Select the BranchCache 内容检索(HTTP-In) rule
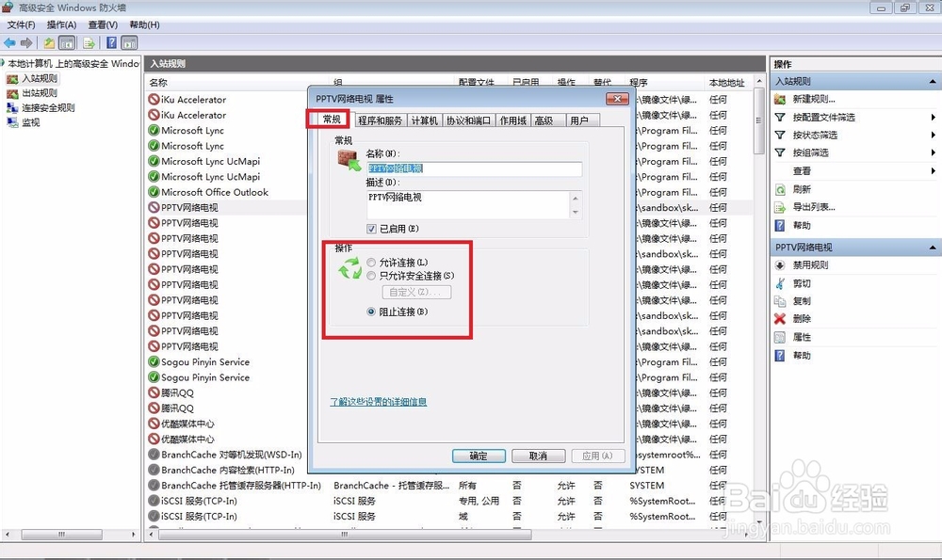 (x=227, y=470)
